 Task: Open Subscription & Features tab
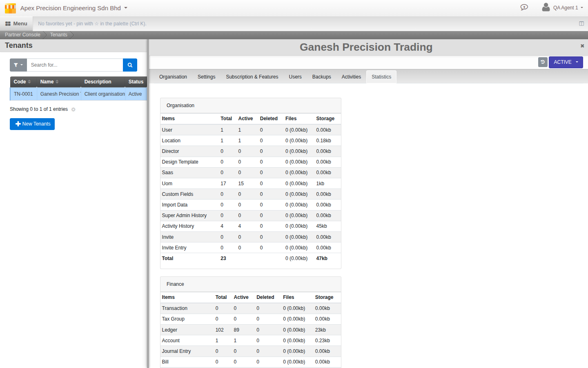point(252,77)
